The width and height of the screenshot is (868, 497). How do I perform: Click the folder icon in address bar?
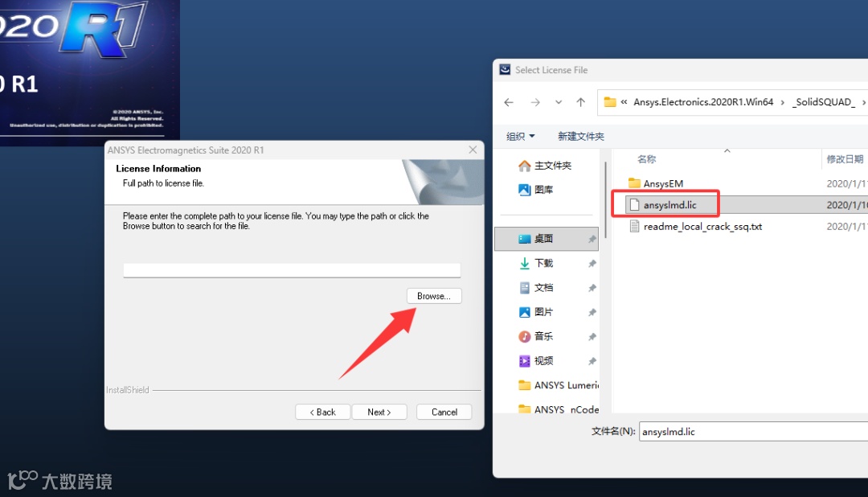tap(609, 102)
